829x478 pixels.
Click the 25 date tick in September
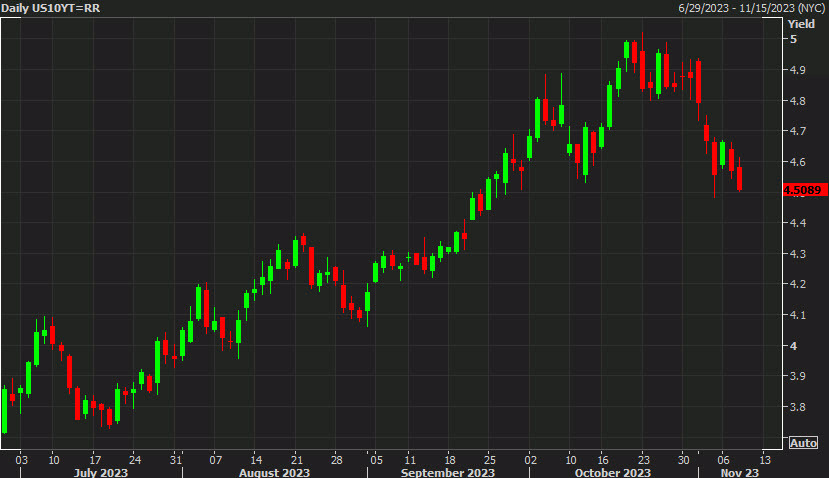point(490,459)
